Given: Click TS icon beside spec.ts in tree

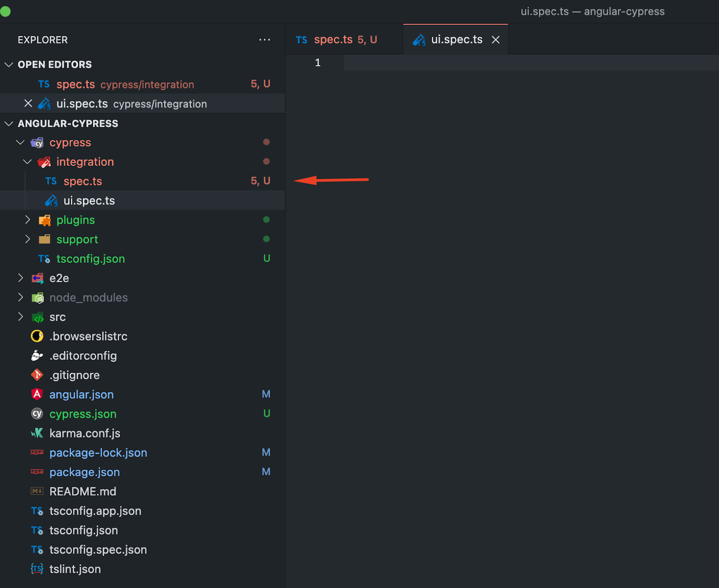Looking at the screenshot, I should [51, 181].
